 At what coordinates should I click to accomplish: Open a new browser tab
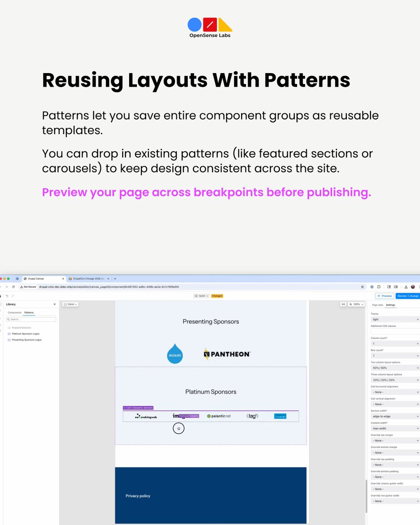[115, 279]
